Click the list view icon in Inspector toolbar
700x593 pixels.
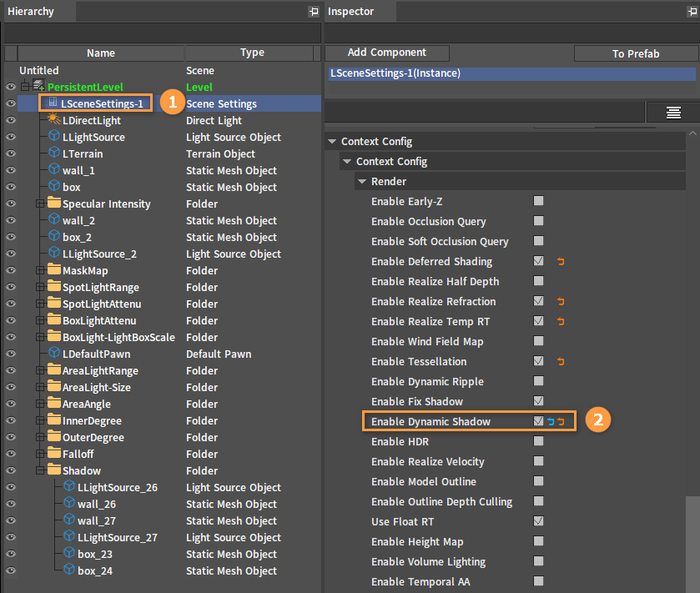coord(673,113)
